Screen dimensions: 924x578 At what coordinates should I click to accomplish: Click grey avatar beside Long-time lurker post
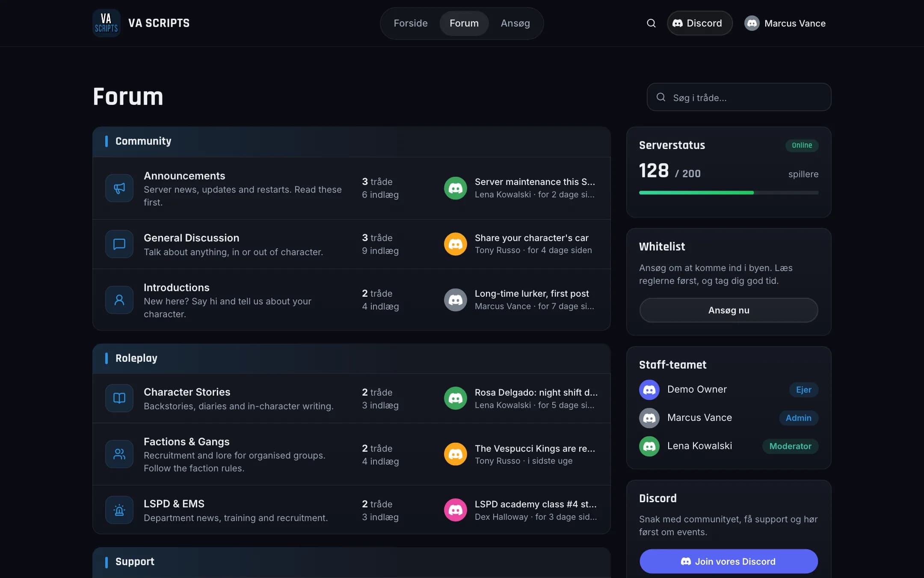point(456,300)
